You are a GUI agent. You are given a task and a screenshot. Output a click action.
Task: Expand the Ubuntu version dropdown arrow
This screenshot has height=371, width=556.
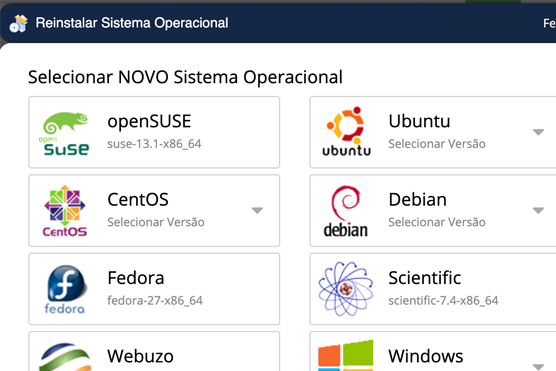click(x=538, y=132)
